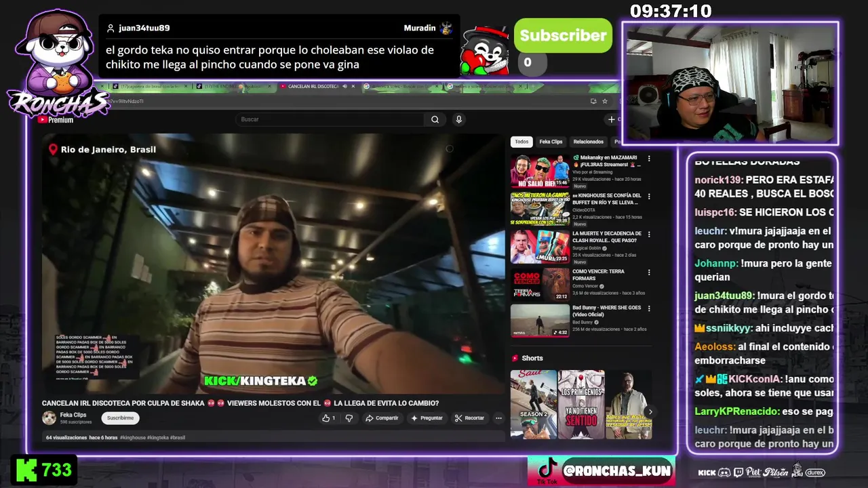Select the Relacionados filter chip
The height and width of the screenshot is (488, 868).
point(588,142)
